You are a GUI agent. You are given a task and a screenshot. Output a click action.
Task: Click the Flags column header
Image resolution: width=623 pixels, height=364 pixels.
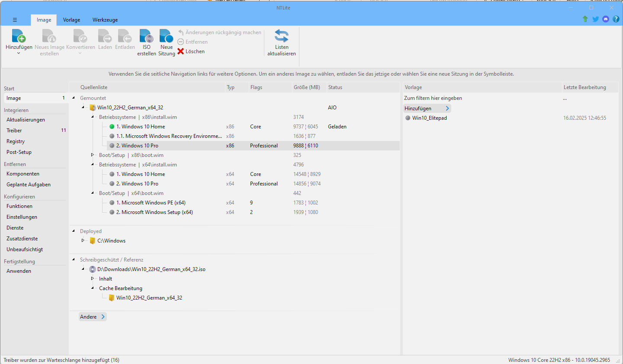(x=270, y=87)
